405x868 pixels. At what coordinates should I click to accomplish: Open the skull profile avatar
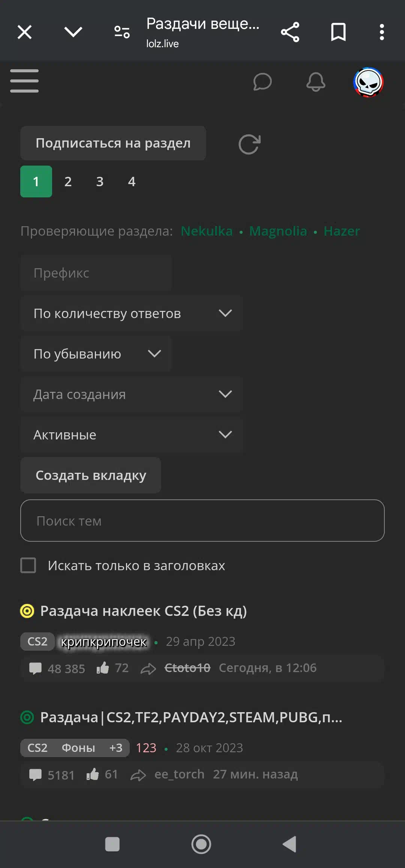click(368, 82)
